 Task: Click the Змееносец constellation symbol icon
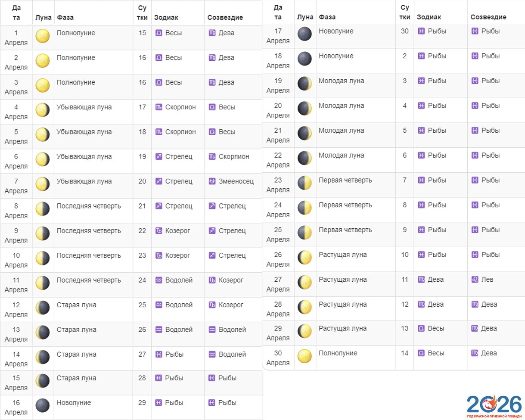click(212, 181)
